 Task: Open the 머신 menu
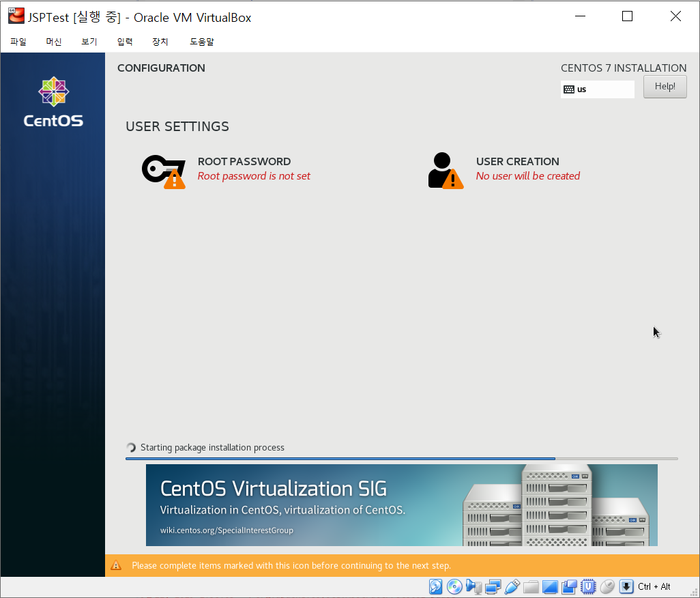(54, 42)
